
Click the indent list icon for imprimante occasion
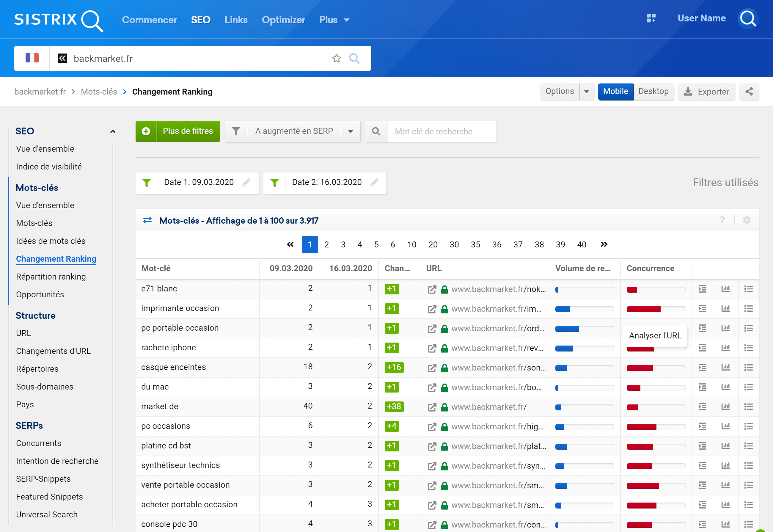point(702,309)
